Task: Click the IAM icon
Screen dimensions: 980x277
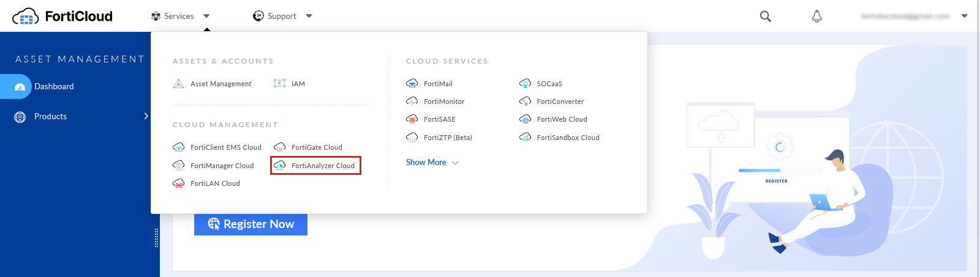Action: [279, 84]
